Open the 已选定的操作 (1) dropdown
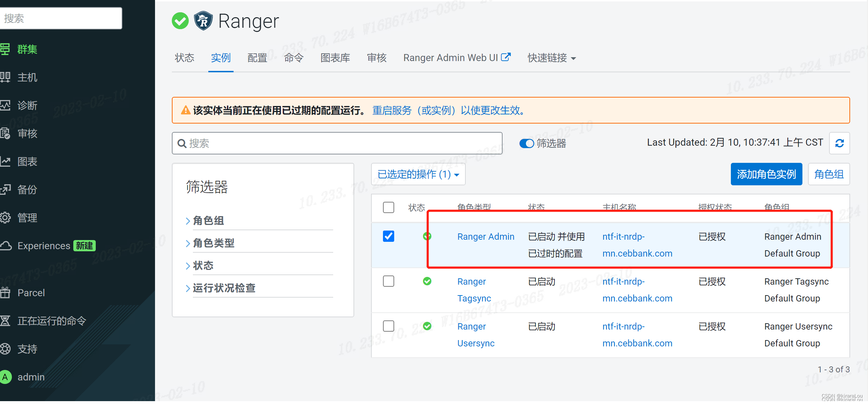The width and height of the screenshot is (868, 405). [x=418, y=174]
